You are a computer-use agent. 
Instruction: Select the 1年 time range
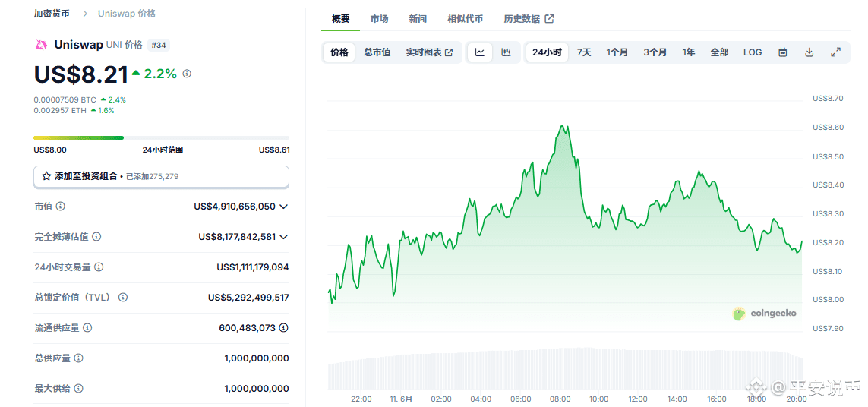tap(689, 52)
